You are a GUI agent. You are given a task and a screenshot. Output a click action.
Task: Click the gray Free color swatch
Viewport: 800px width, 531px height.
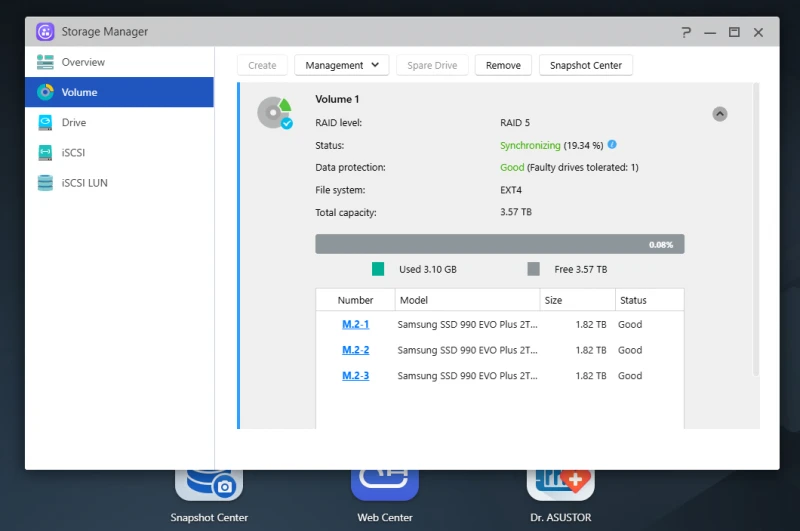coord(533,269)
